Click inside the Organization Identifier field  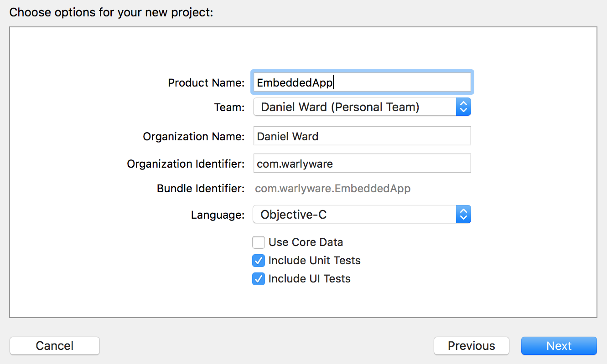pyautogui.click(x=362, y=164)
